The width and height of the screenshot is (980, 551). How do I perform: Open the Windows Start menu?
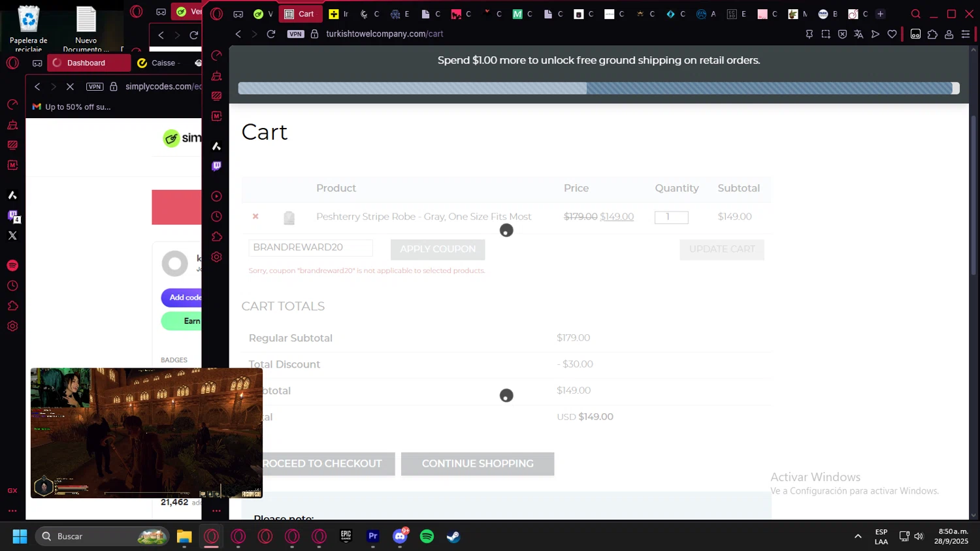coord(20,537)
